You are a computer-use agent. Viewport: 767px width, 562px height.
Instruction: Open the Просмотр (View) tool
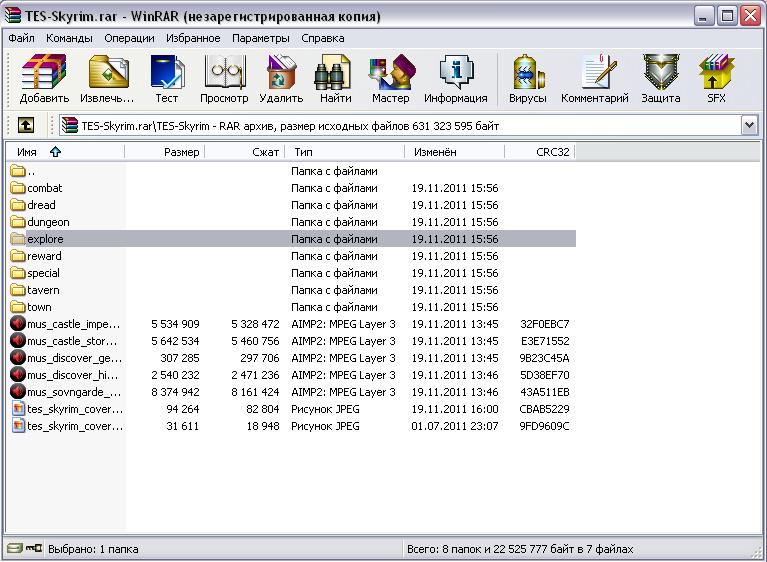(x=224, y=79)
